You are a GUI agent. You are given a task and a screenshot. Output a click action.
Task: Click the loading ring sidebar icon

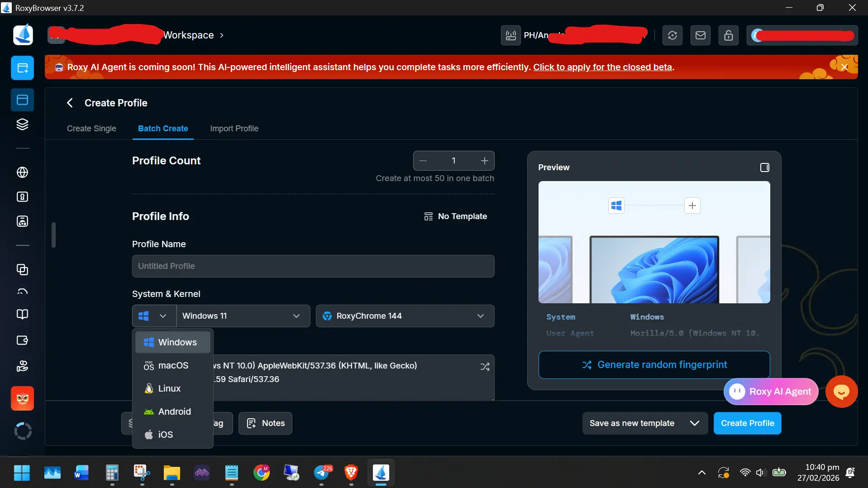click(23, 431)
